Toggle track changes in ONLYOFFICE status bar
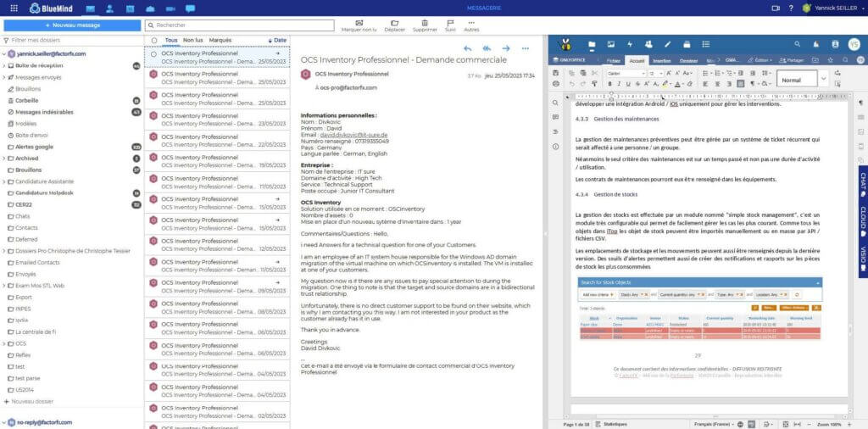 [769, 424]
